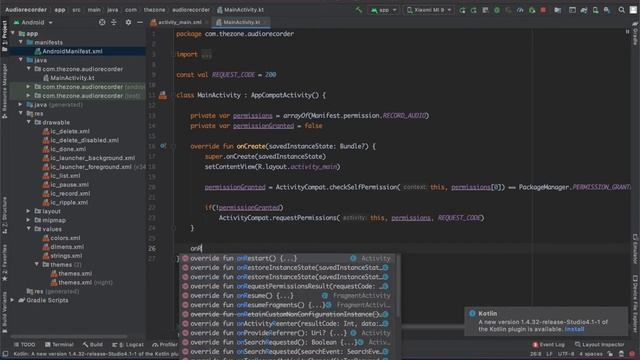Collapse the app module node

[13, 33]
